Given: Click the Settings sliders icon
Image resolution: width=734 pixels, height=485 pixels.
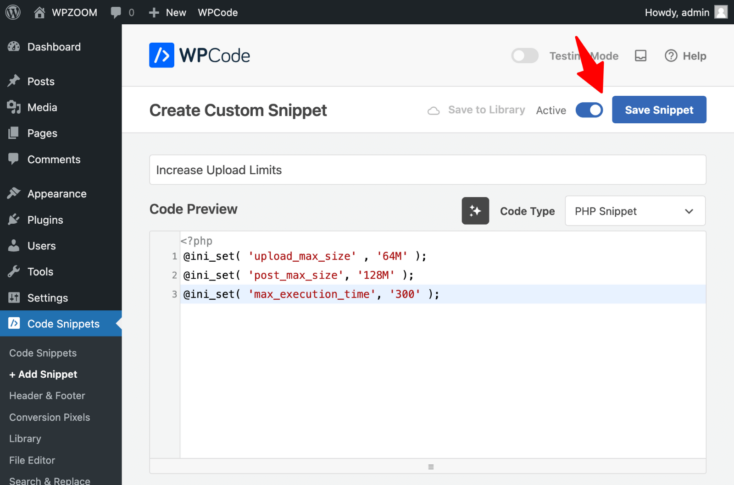Looking at the screenshot, I should [14, 297].
